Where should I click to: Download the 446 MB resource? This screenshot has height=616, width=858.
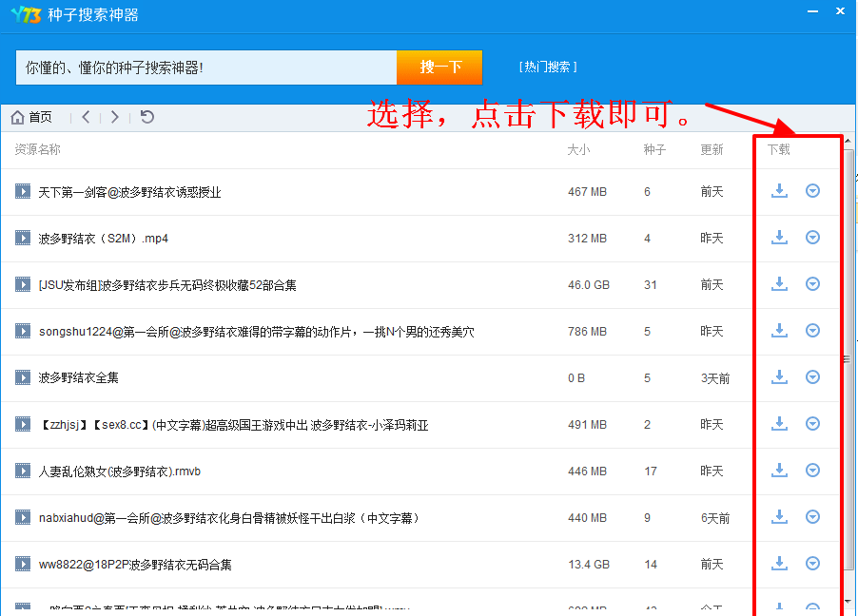pyautogui.click(x=779, y=470)
